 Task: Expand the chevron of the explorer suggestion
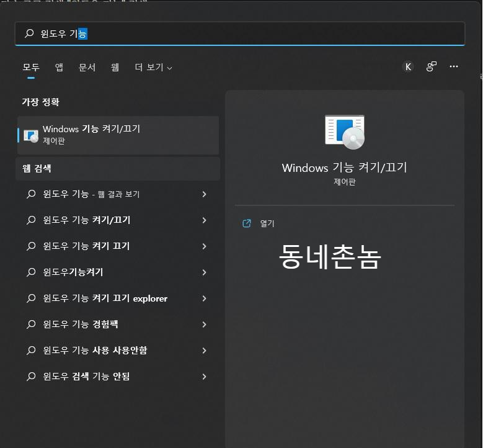click(204, 298)
